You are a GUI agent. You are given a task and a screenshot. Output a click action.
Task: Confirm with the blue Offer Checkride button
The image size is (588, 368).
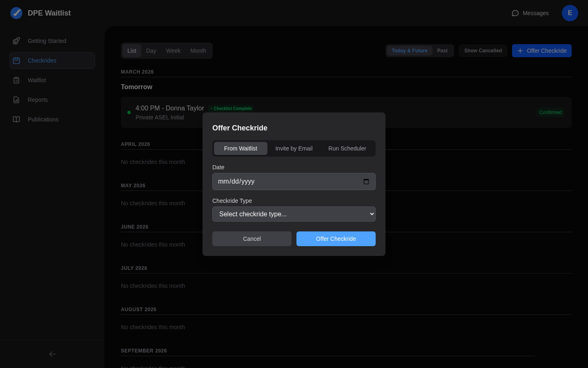pyautogui.click(x=336, y=239)
